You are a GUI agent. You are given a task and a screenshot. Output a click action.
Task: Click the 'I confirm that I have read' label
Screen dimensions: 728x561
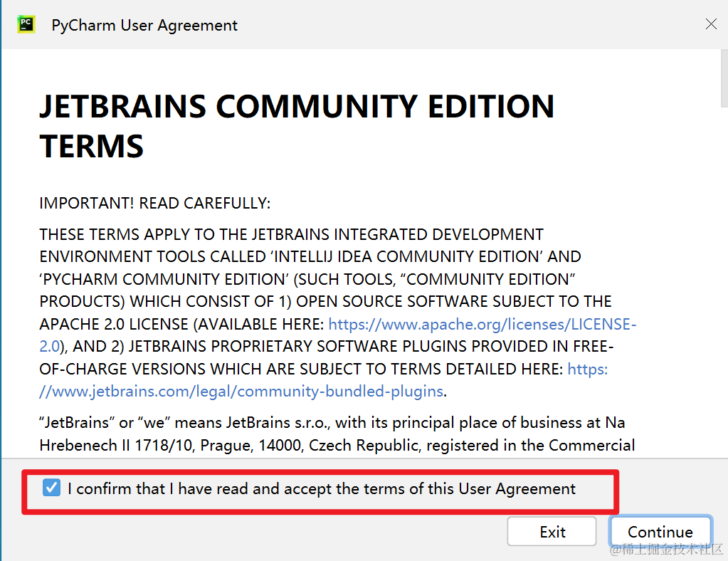tap(321, 488)
